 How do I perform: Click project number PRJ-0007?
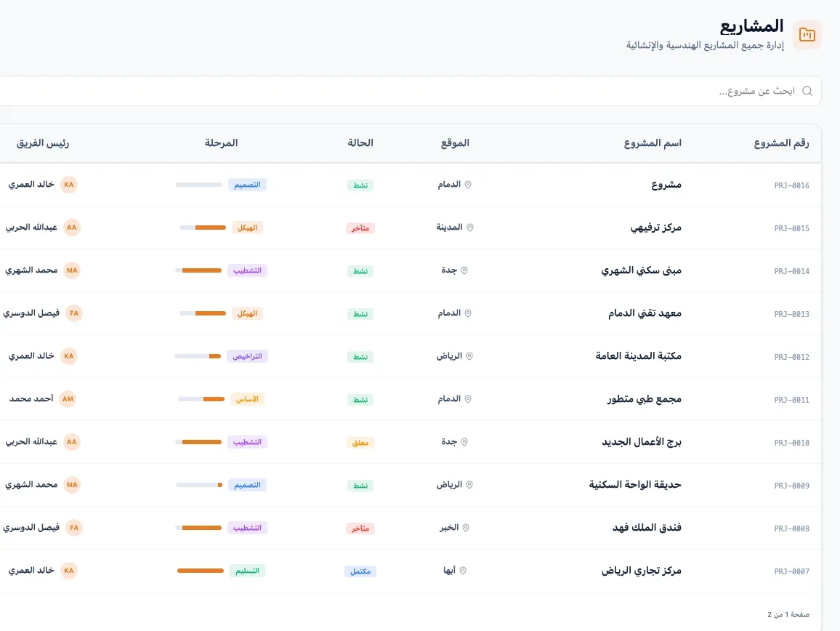791,571
